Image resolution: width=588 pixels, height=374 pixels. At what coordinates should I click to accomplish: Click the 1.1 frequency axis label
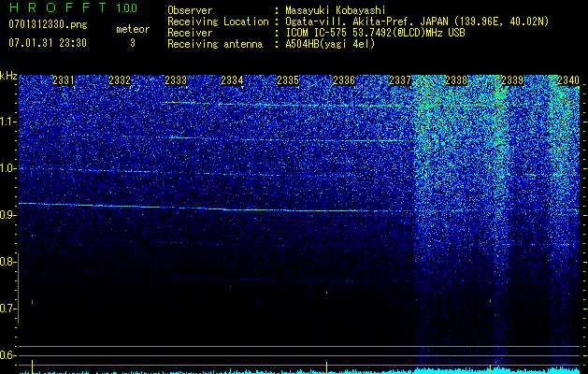click(x=7, y=122)
